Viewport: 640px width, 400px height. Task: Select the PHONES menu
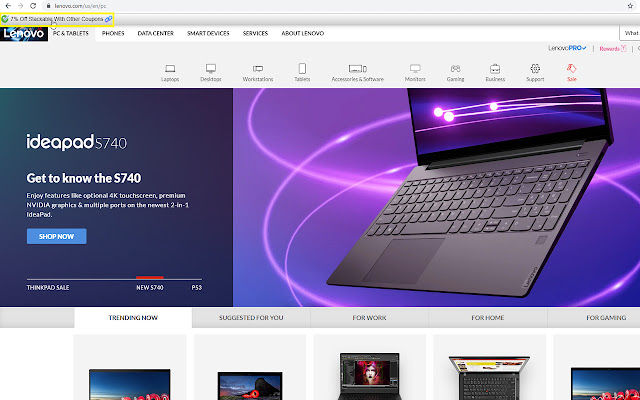coord(113,33)
